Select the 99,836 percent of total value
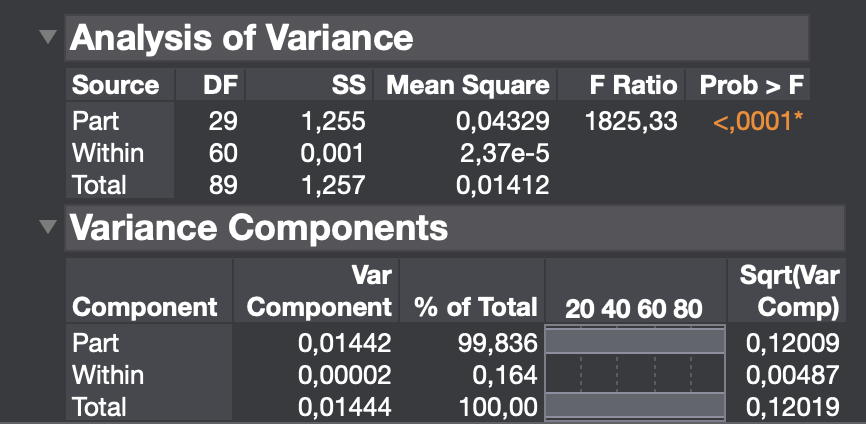Screen dimensions: 866x424 (x=497, y=343)
